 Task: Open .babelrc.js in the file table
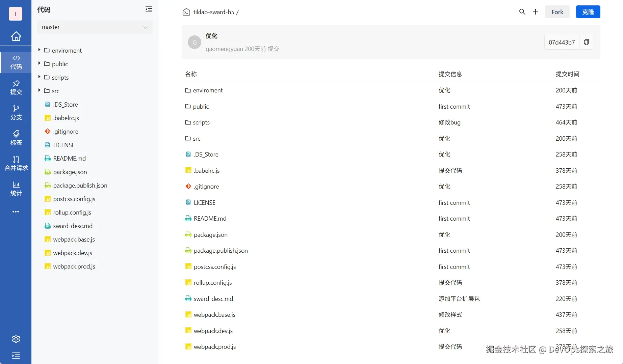click(207, 171)
